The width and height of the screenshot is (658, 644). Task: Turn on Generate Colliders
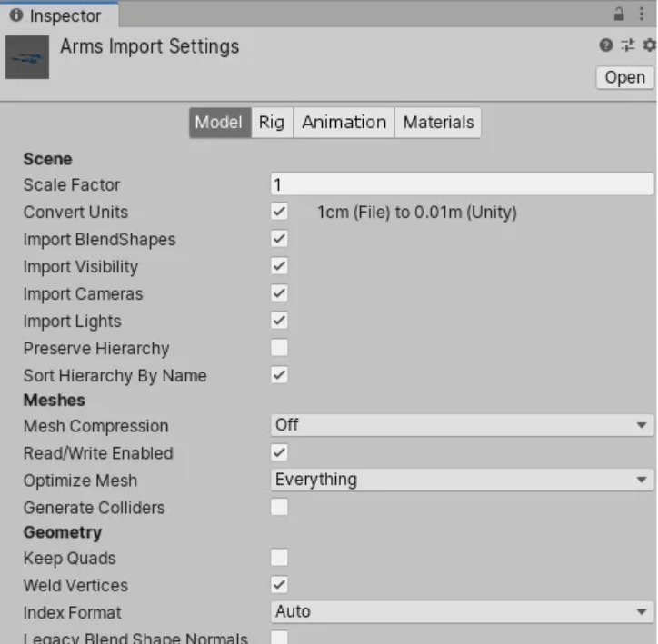tap(280, 507)
